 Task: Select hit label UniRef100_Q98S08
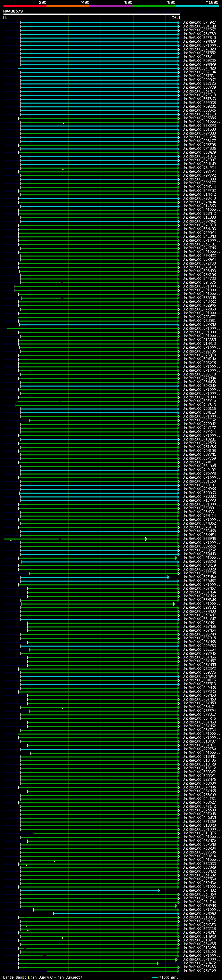point(199,561)
